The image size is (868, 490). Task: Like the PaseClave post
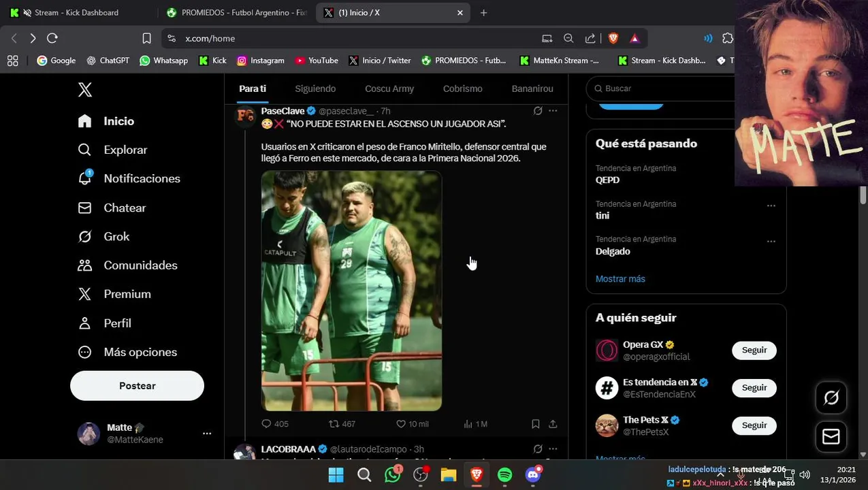(x=413, y=424)
